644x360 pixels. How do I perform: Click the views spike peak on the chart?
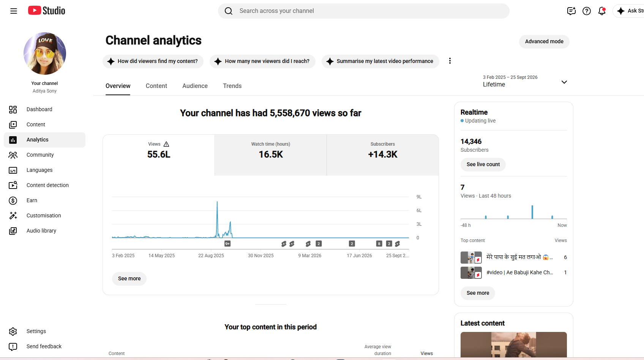point(217,202)
